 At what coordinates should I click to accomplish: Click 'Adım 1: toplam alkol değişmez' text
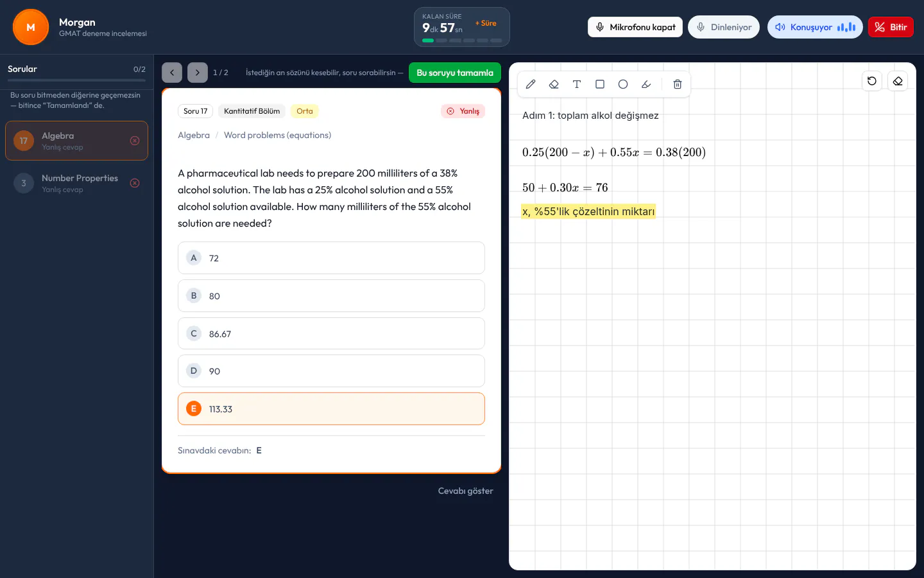590,116
